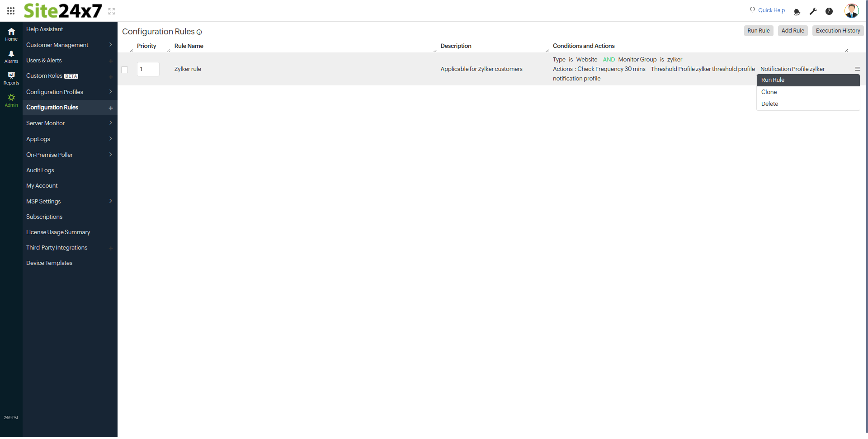
Task: Check the checkbox for Zylker rule row
Action: click(125, 69)
